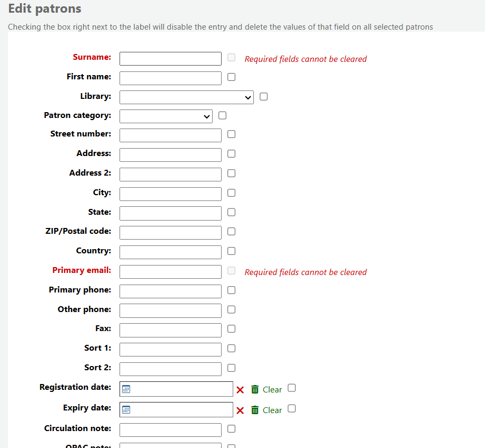Check the Sort 1 clear checkbox

pyautogui.click(x=231, y=349)
